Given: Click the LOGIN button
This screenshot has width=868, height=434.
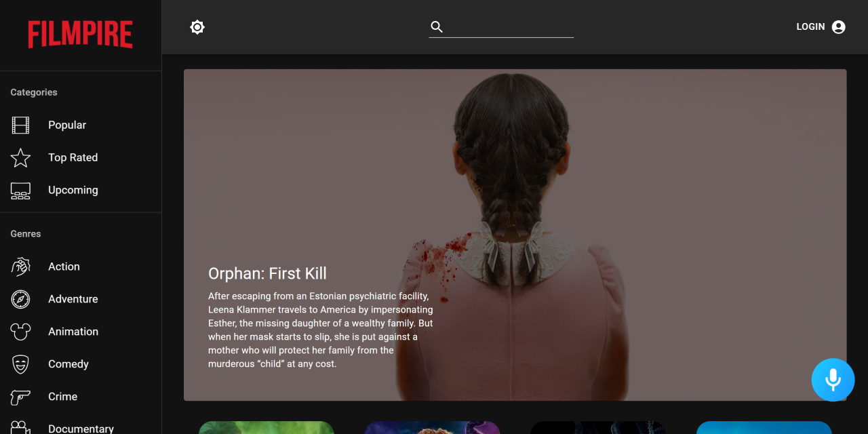Looking at the screenshot, I should pyautogui.click(x=810, y=26).
